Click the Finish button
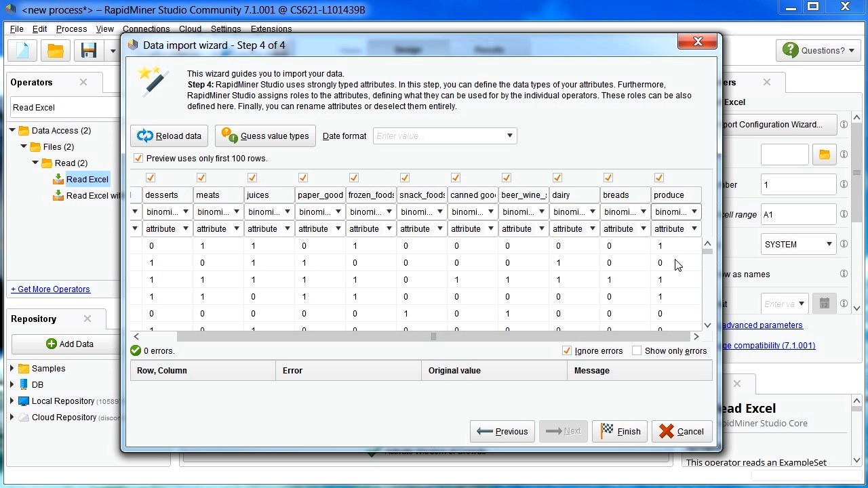The image size is (868, 488). 620,431
